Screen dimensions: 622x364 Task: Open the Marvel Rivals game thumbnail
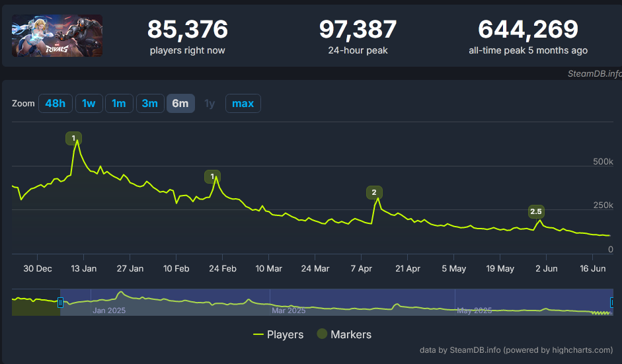[x=57, y=36]
